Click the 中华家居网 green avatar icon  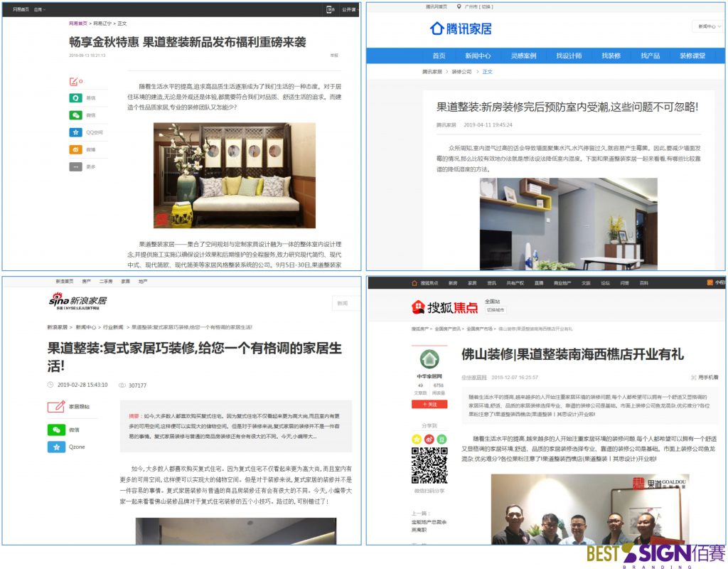point(429,358)
